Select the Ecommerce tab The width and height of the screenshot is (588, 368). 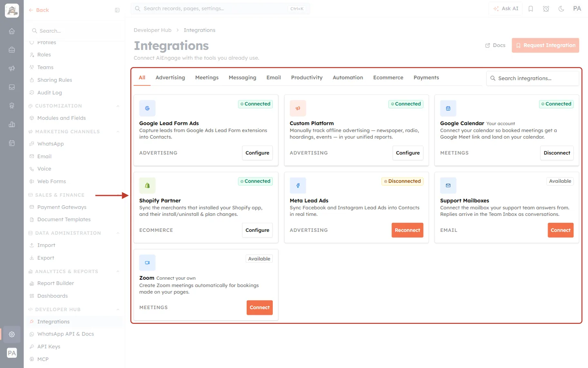[x=388, y=78]
